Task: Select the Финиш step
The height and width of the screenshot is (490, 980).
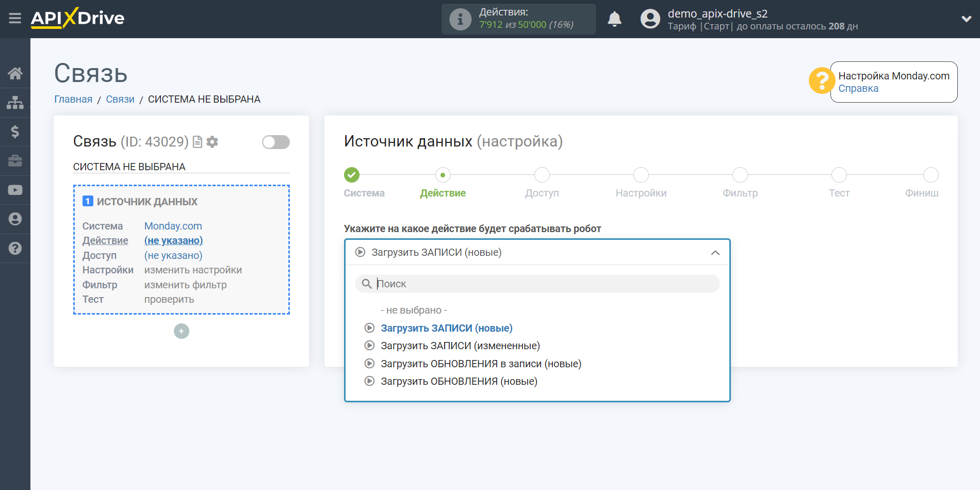Action: point(930,175)
